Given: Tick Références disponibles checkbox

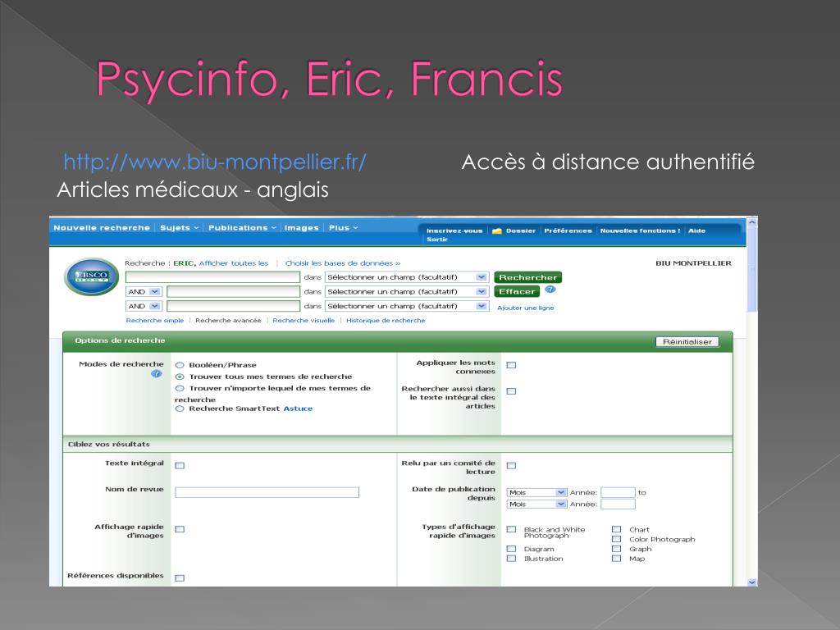Looking at the screenshot, I should (180, 578).
